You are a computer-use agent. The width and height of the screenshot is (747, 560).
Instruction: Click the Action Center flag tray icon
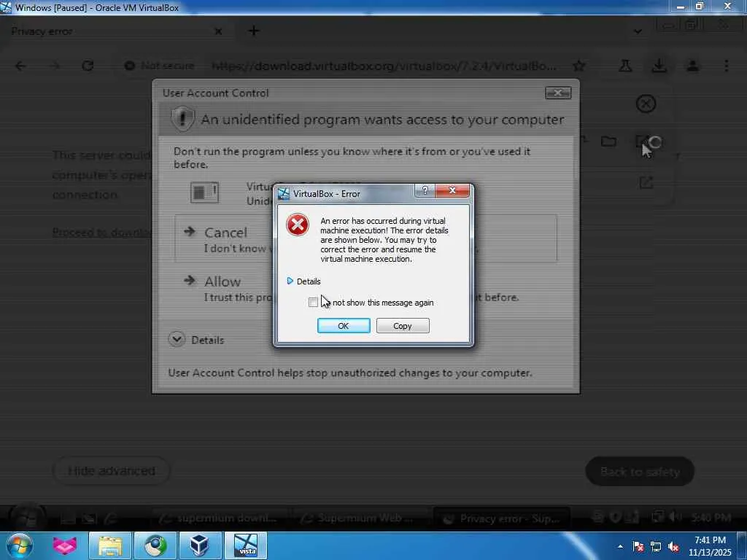pos(638,546)
